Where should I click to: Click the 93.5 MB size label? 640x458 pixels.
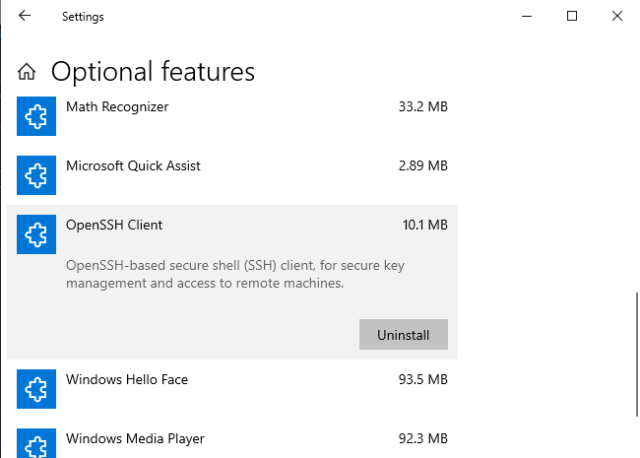click(x=422, y=380)
